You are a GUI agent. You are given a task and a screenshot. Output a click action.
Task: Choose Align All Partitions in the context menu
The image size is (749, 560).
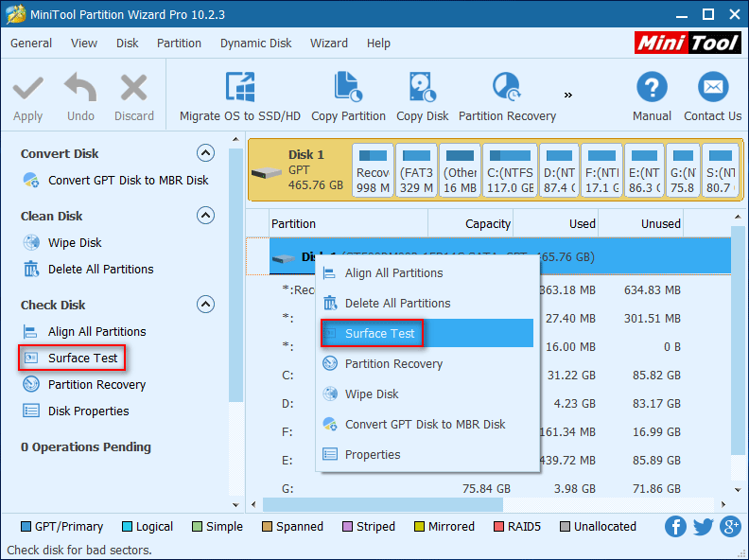[x=427, y=272]
